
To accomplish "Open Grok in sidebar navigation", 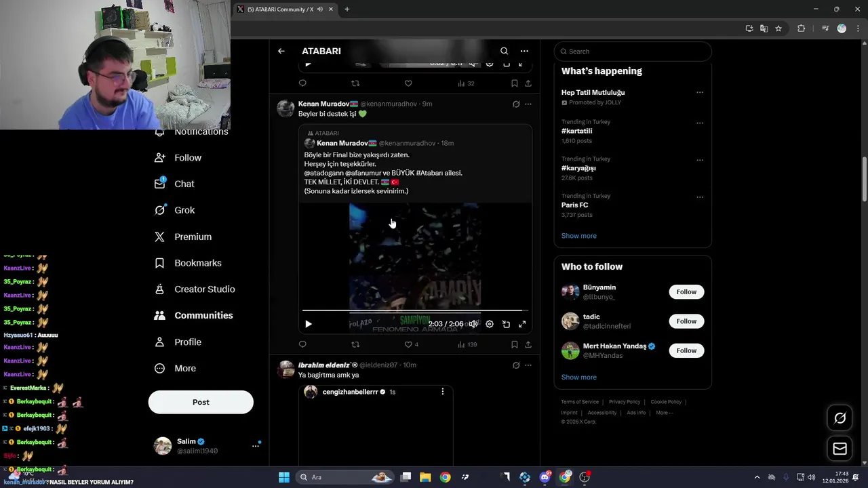I will (175, 210).
